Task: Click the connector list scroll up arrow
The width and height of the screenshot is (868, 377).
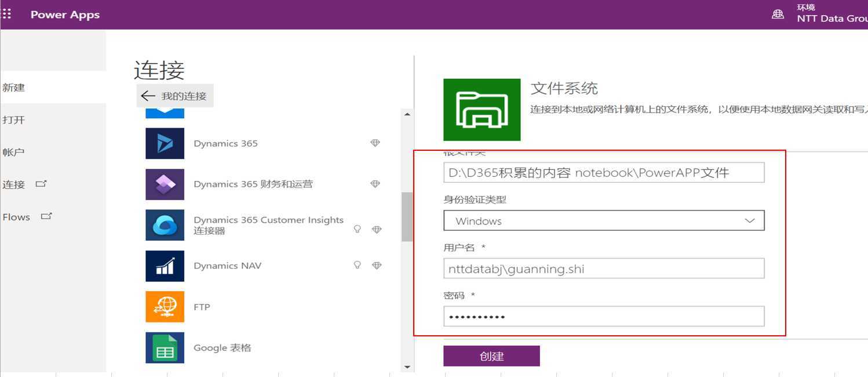Action: point(407,114)
